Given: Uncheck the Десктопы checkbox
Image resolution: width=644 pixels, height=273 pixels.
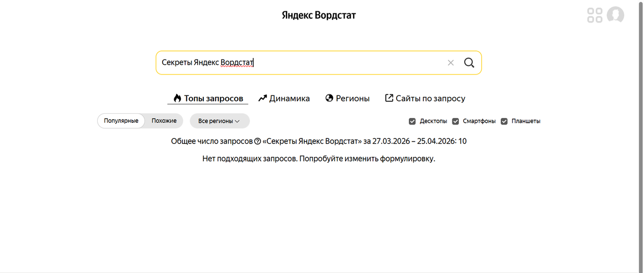Looking at the screenshot, I should tap(412, 121).
